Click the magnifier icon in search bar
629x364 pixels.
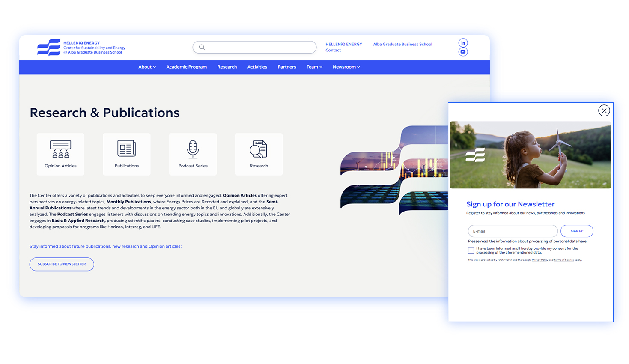point(202,47)
